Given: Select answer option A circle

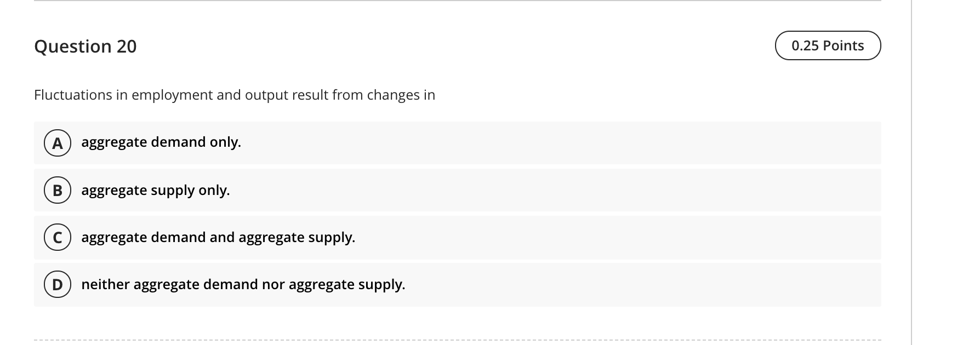Looking at the screenshot, I should click(x=57, y=143).
